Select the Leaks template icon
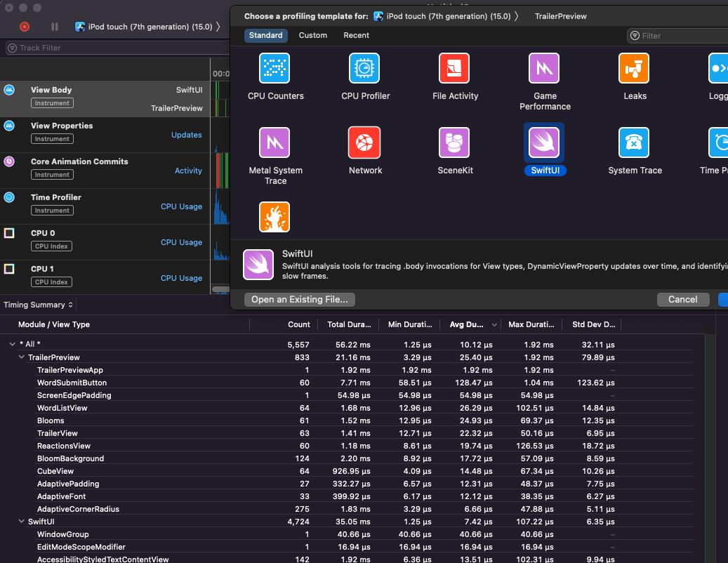This screenshot has width=728, height=563. (x=634, y=68)
